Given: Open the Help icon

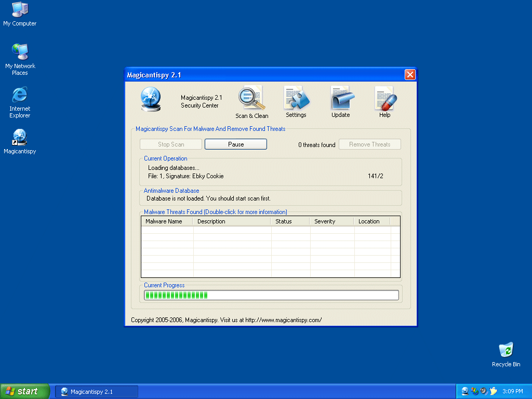Looking at the screenshot, I should (384, 98).
